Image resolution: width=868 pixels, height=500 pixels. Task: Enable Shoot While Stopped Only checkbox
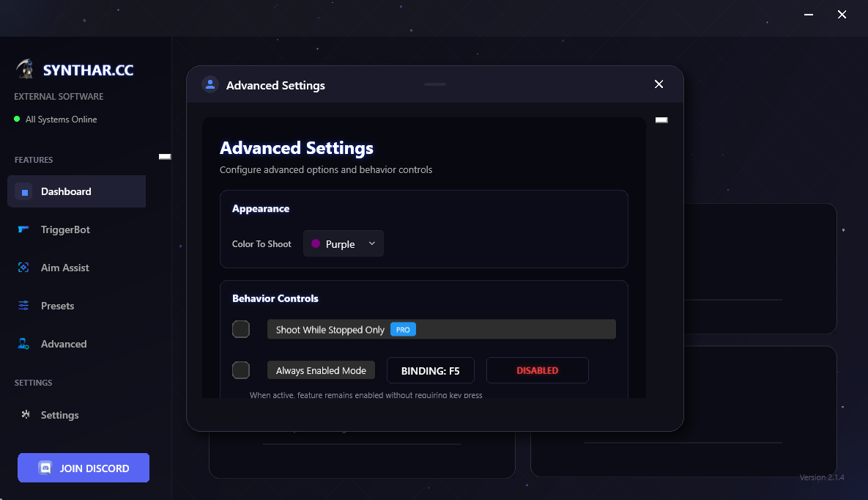pos(241,329)
